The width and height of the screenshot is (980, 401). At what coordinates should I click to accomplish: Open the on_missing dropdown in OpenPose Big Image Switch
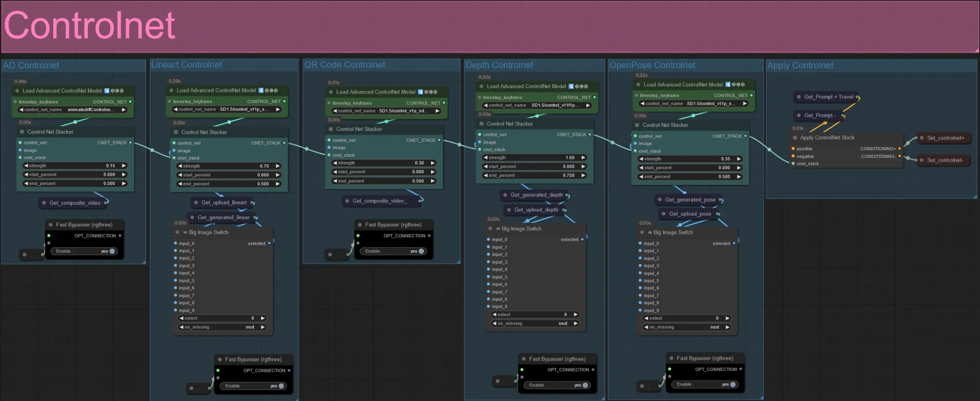pyautogui.click(x=687, y=327)
